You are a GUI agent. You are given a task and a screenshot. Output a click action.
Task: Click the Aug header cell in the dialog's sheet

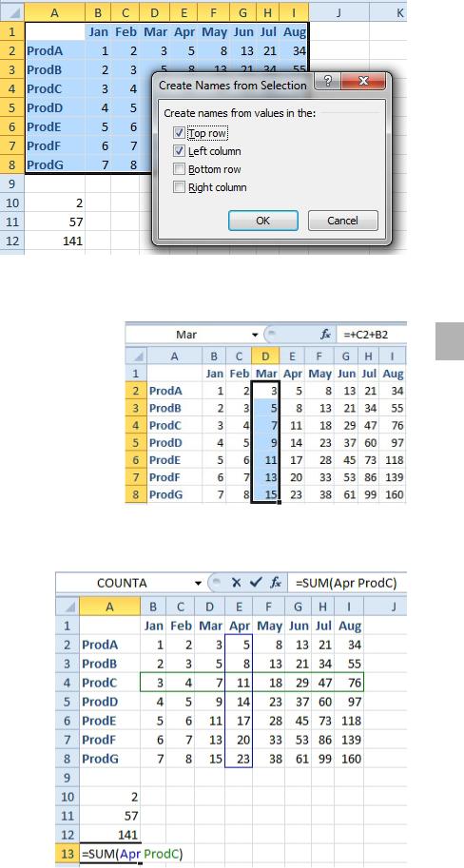tap(295, 32)
